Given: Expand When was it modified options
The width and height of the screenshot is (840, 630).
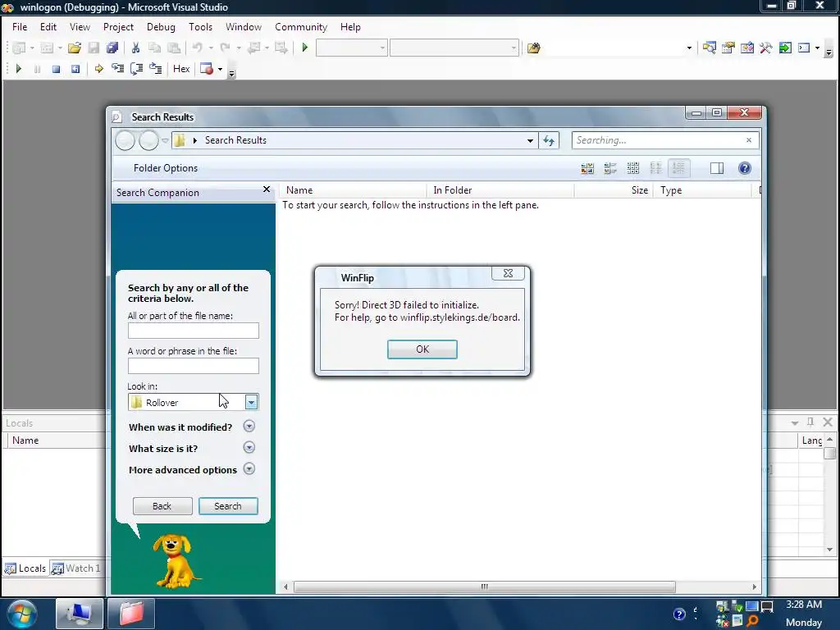Looking at the screenshot, I should coord(249,427).
